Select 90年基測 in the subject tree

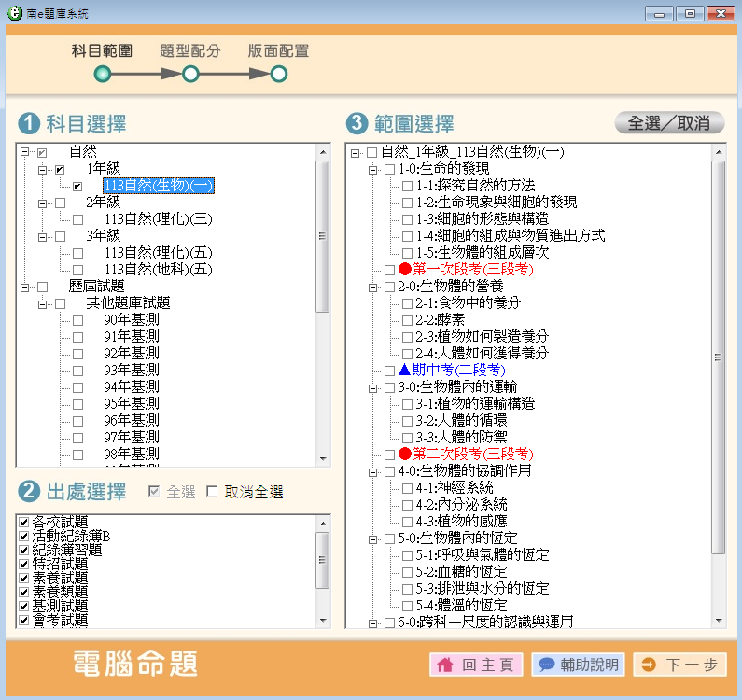pyautogui.click(x=131, y=320)
